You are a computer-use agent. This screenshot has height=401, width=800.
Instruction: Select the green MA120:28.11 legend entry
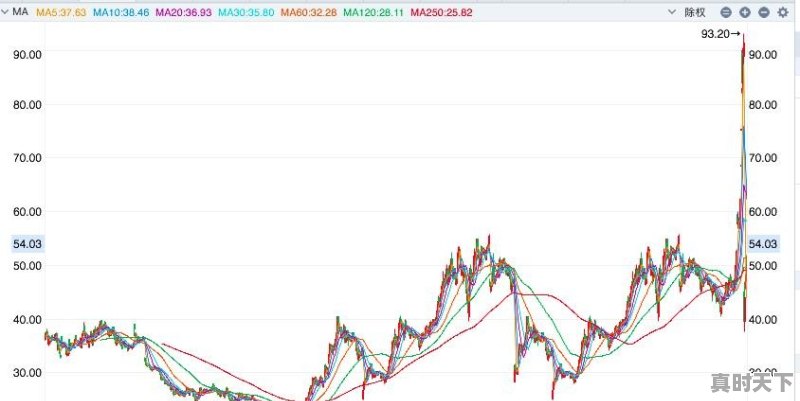(x=373, y=12)
